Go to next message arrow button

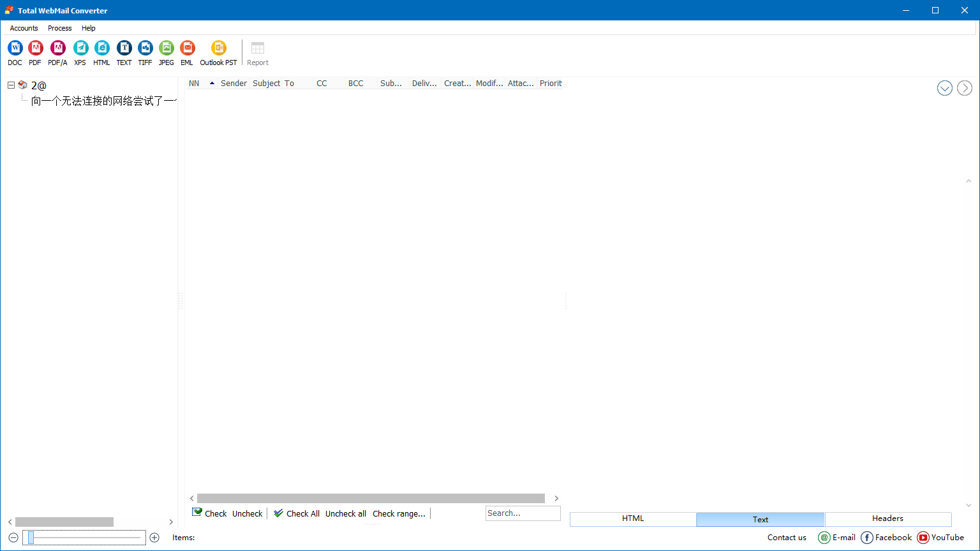click(x=965, y=88)
